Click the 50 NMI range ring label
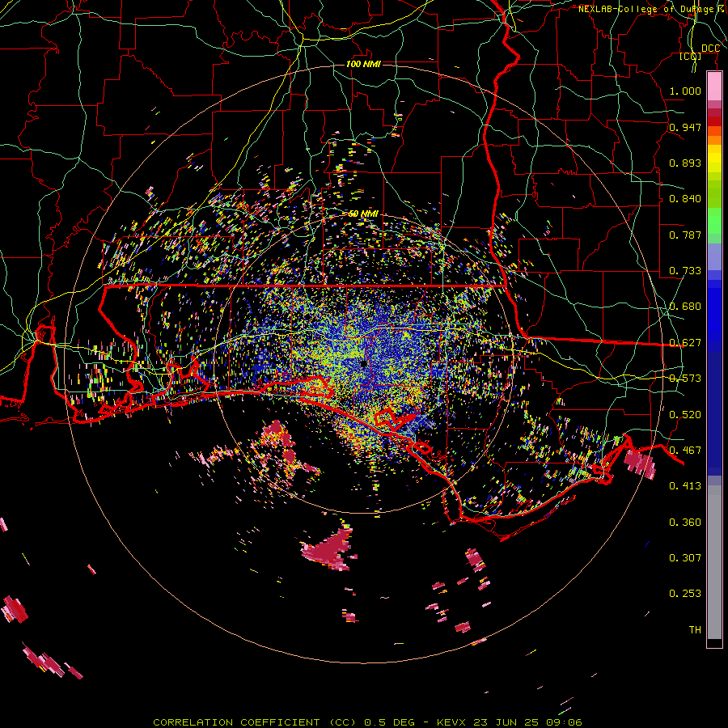Viewport: 728px width, 728px height. [x=363, y=214]
